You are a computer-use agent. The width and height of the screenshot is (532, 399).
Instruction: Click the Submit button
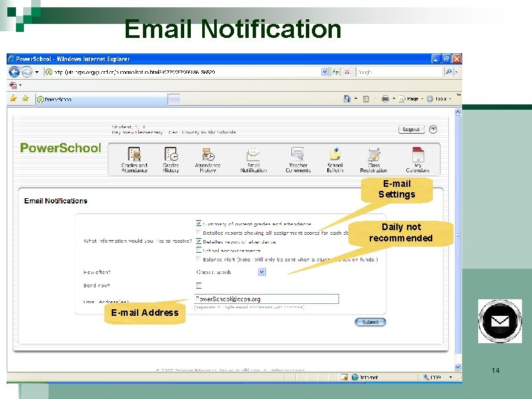pyautogui.click(x=370, y=322)
